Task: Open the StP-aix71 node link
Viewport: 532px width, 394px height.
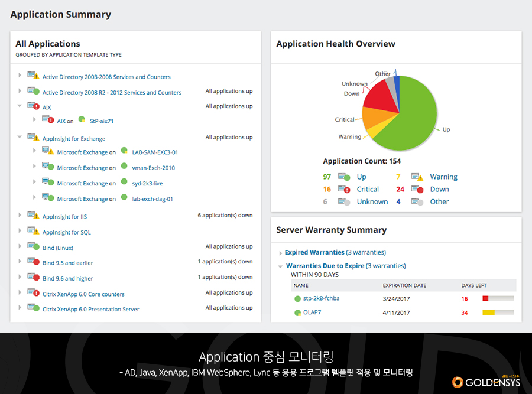Action: pos(102,121)
